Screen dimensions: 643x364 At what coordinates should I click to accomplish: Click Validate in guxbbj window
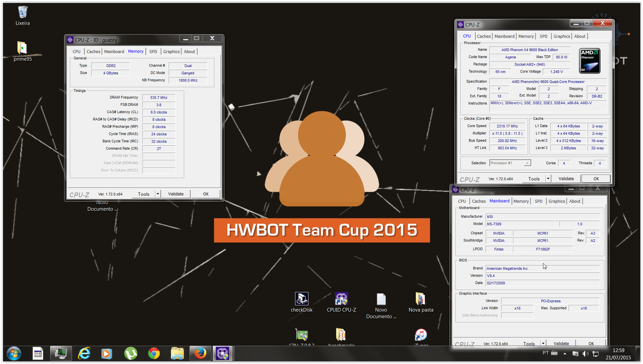(x=176, y=194)
